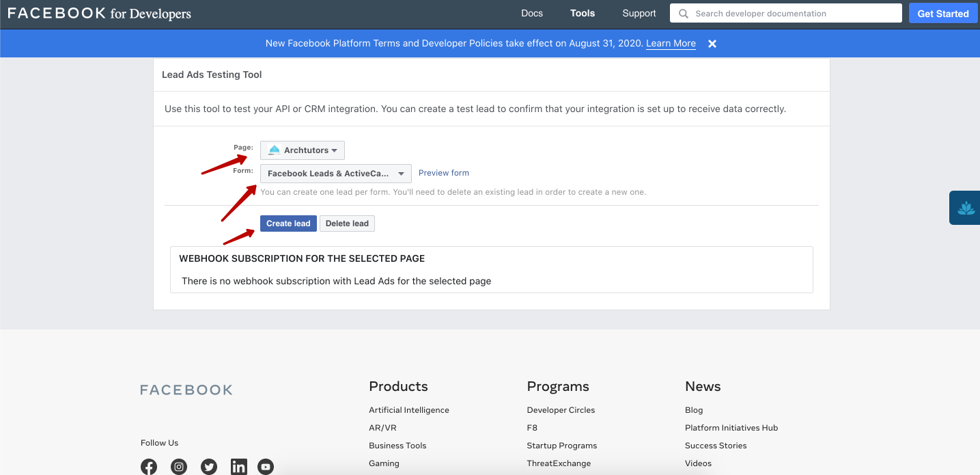Open Business Tools product link
Viewport: 980px width, 475px height.
coord(397,446)
